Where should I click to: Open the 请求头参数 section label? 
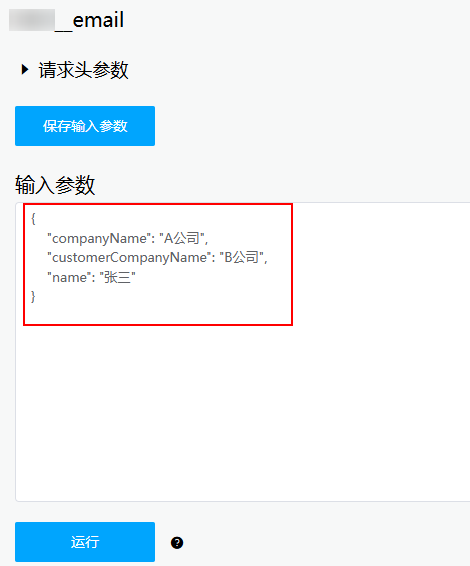click(83, 70)
